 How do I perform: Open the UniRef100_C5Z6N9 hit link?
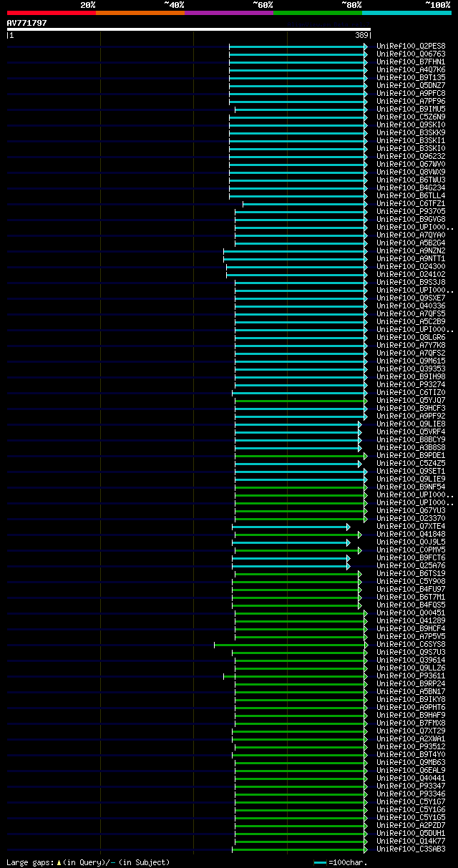(x=411, y=117)
